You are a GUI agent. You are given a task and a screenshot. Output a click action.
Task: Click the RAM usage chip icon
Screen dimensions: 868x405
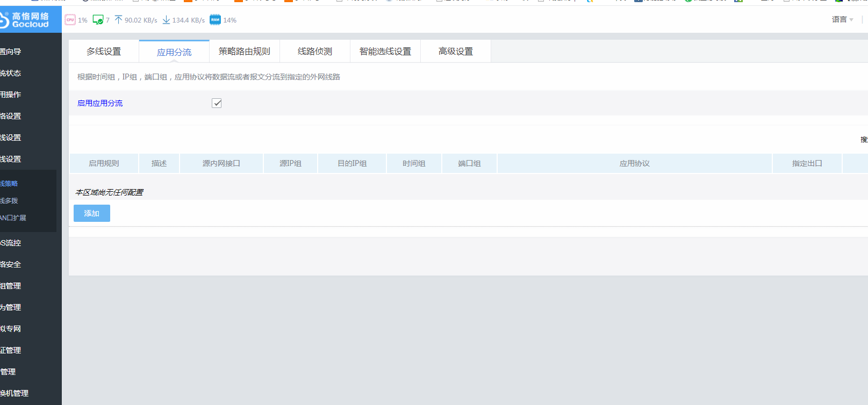coord(215,20)
